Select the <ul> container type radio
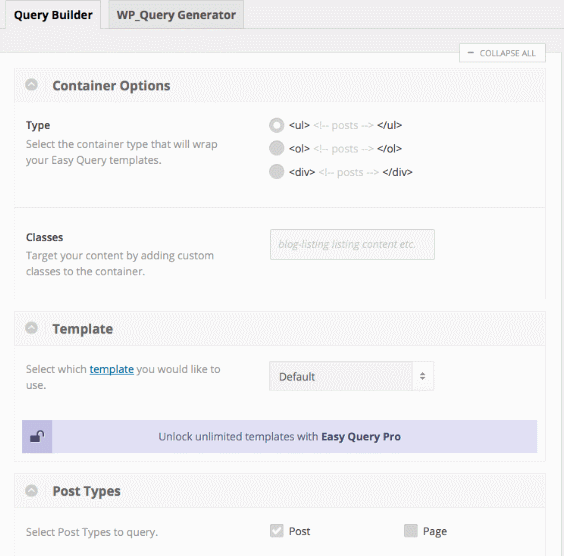 click(277, 125)
